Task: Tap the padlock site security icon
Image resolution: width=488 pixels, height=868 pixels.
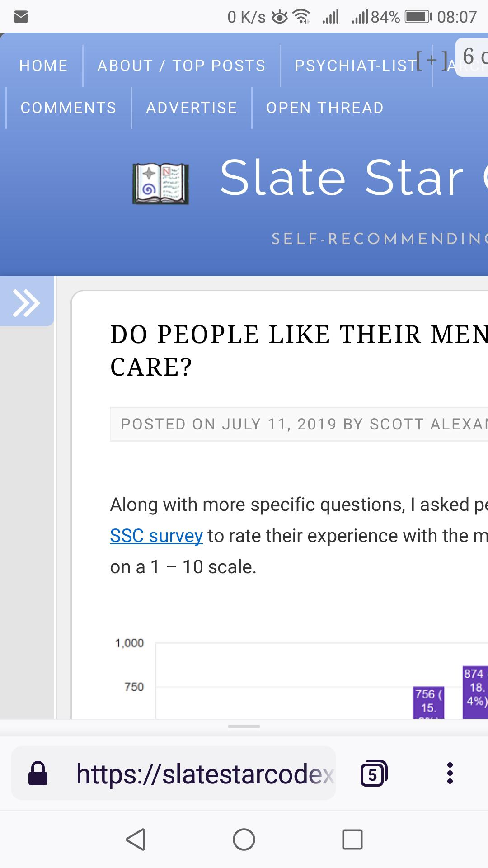Action: 38,773
